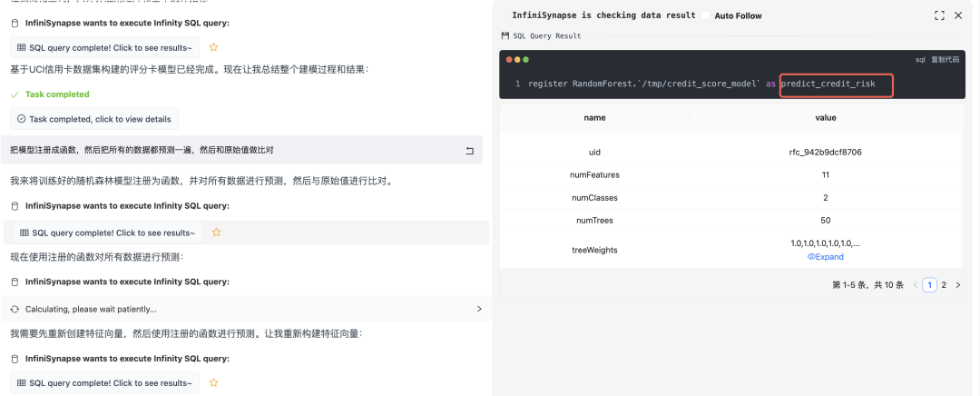Select the numFeatures cell
Viewport: 980px width, 396px height.
(594, 175)
